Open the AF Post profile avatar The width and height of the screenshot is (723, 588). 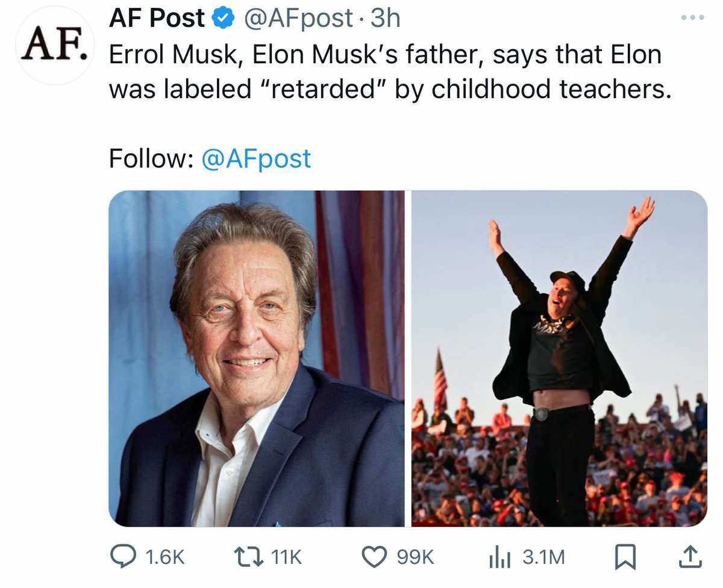[53, 46]
